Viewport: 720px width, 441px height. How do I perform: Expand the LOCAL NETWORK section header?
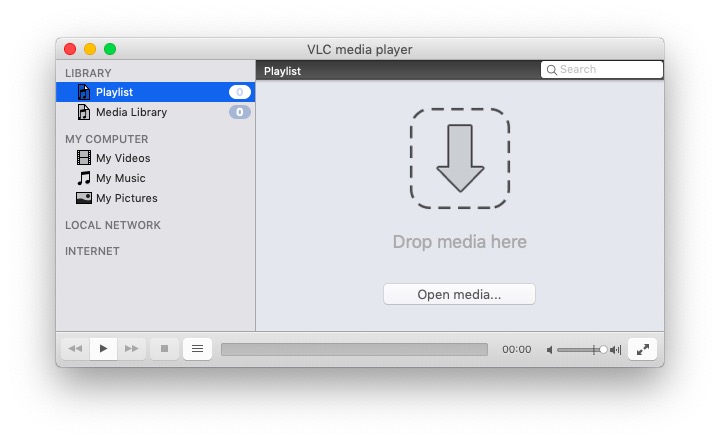point(113,225)
